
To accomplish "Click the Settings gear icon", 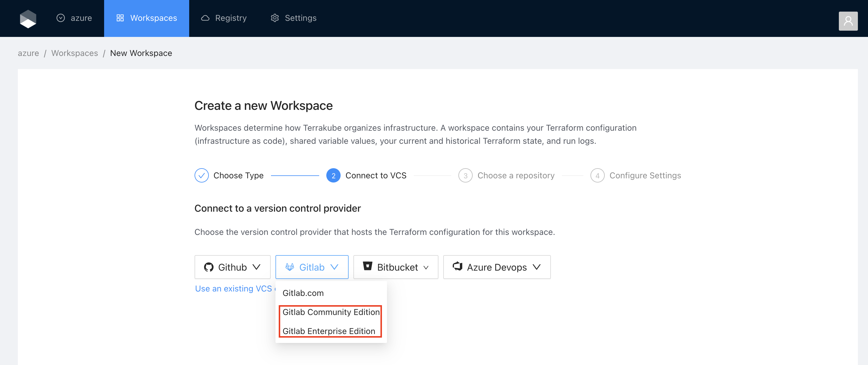I will [275, 18].
